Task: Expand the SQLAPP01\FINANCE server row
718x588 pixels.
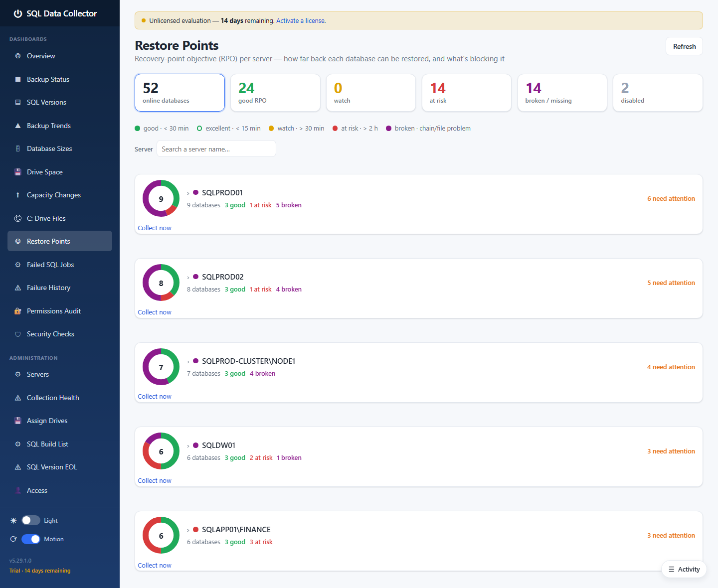Action: [x=188, y=530]
